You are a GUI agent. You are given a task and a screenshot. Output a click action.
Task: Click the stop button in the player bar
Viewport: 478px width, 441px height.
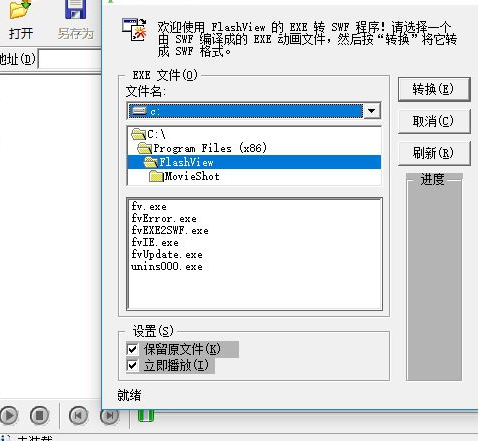coord(39,415)
